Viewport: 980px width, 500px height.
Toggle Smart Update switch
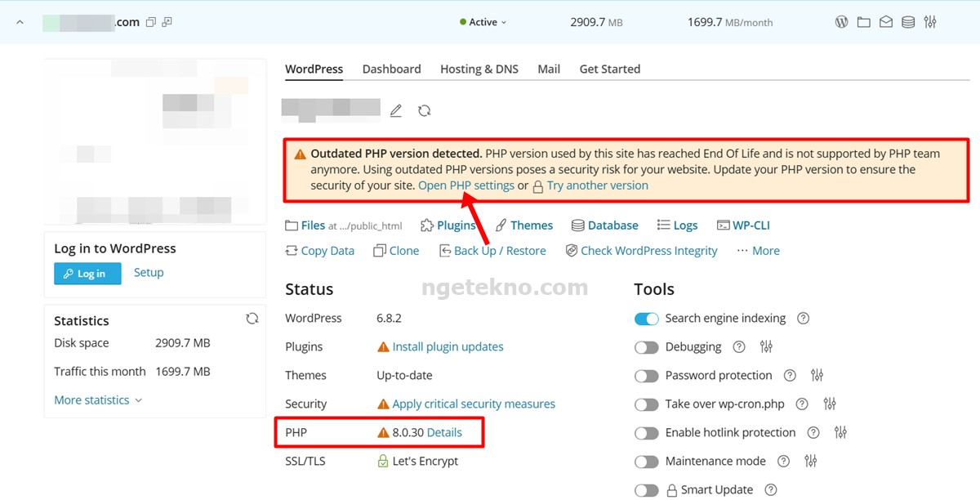point(647,490)
